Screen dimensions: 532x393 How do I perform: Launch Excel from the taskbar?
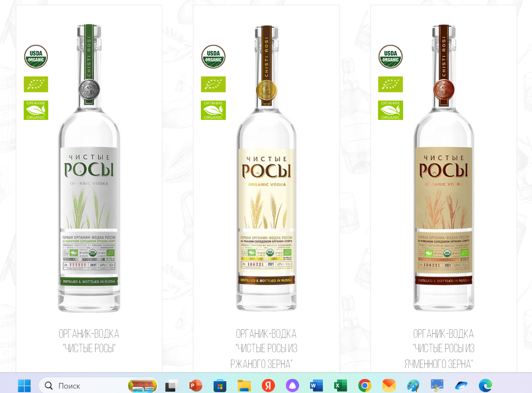(x=340, y=386)
